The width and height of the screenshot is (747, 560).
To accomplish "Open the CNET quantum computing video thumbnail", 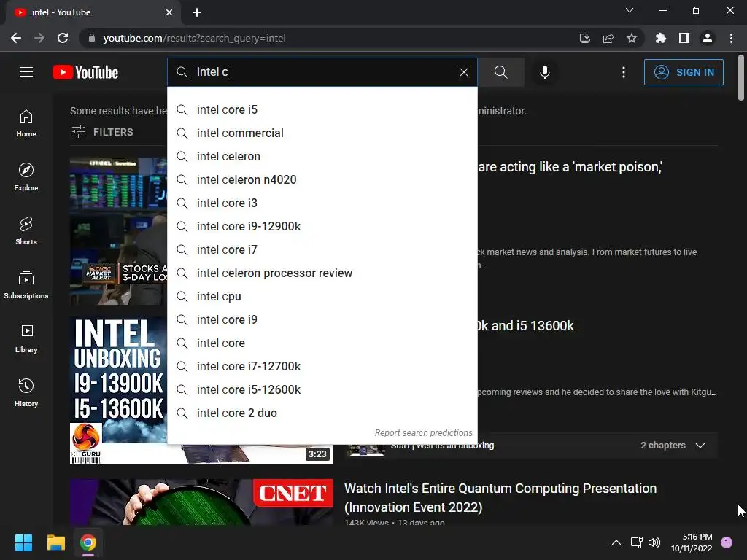I will point(201,502).
